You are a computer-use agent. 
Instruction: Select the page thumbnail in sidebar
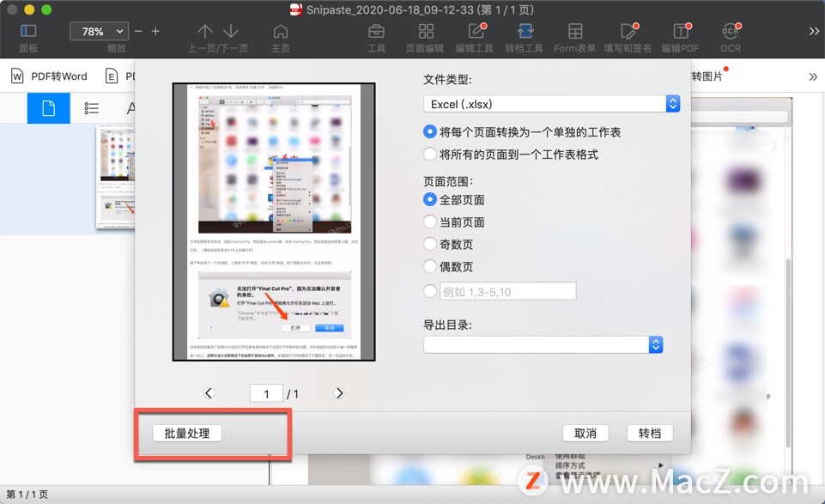(x=115, y=177)
